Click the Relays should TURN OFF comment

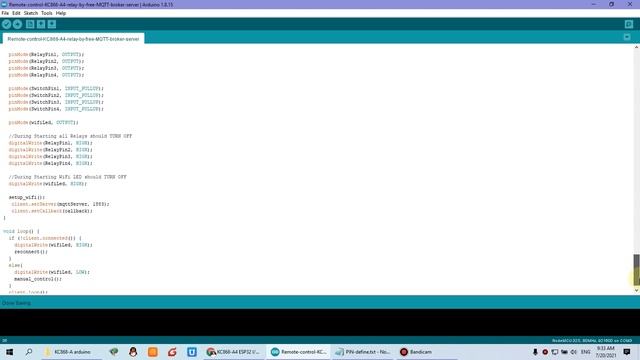tap(70, 136)
